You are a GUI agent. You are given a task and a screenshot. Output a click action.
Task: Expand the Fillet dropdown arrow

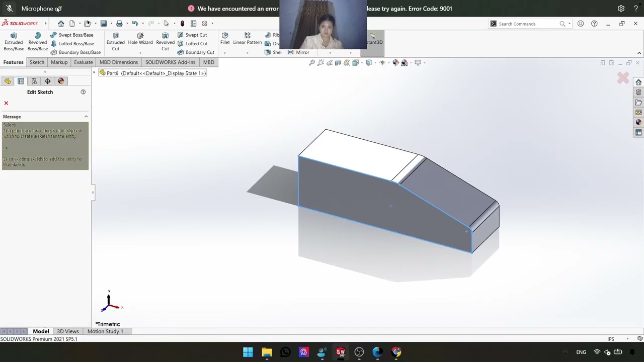coord(225,53)
